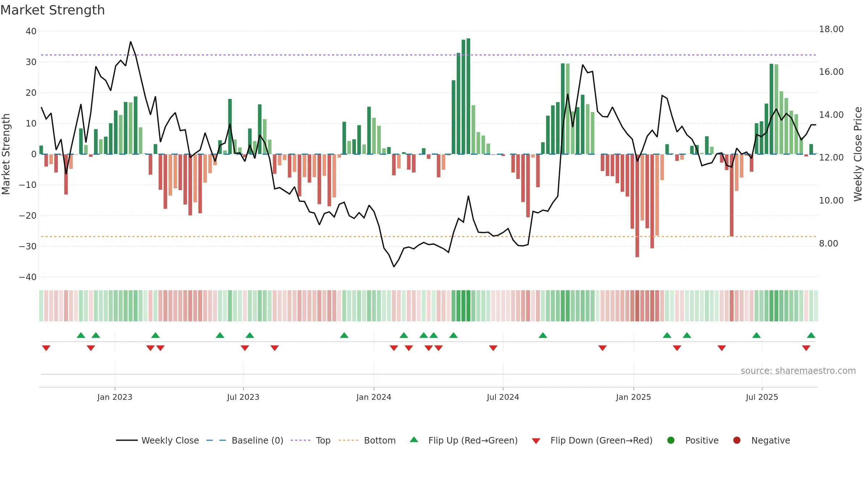This screenshot has width=868, height=488.
Task: Click the 14.00 price tick label
Action: [x=831, y=115]
